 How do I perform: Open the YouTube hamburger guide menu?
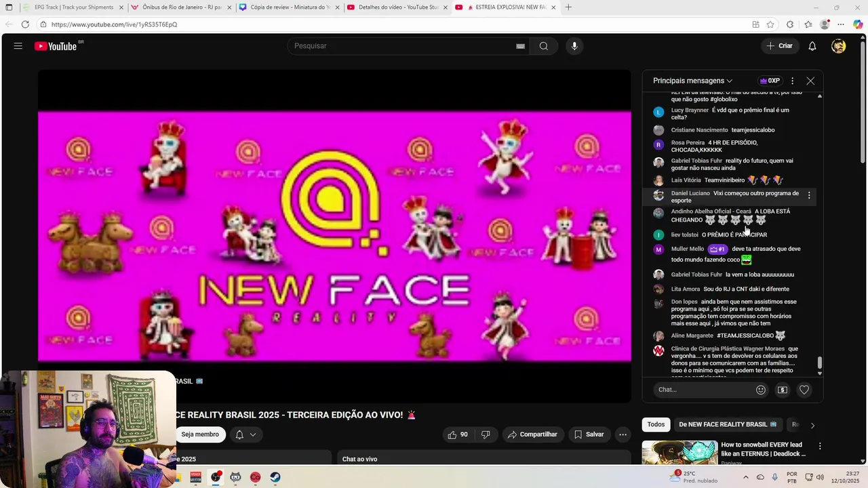pos(18,46)
